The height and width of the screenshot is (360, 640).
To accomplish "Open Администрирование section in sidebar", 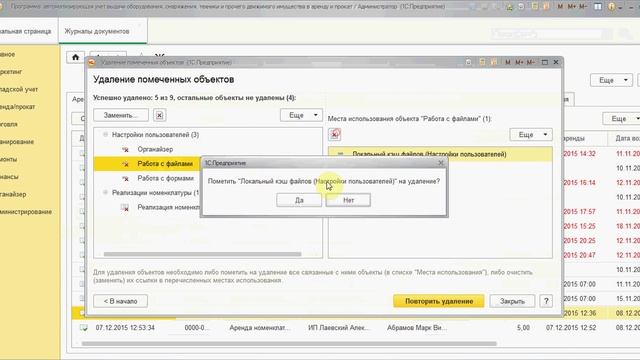I will tap(26, 212).
